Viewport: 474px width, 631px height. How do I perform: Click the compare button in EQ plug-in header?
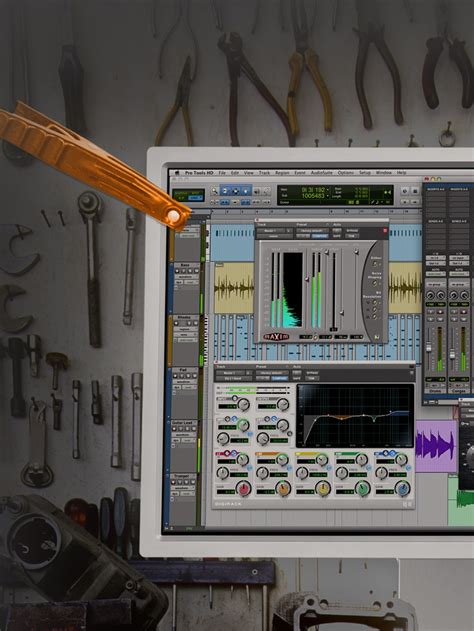279,379
